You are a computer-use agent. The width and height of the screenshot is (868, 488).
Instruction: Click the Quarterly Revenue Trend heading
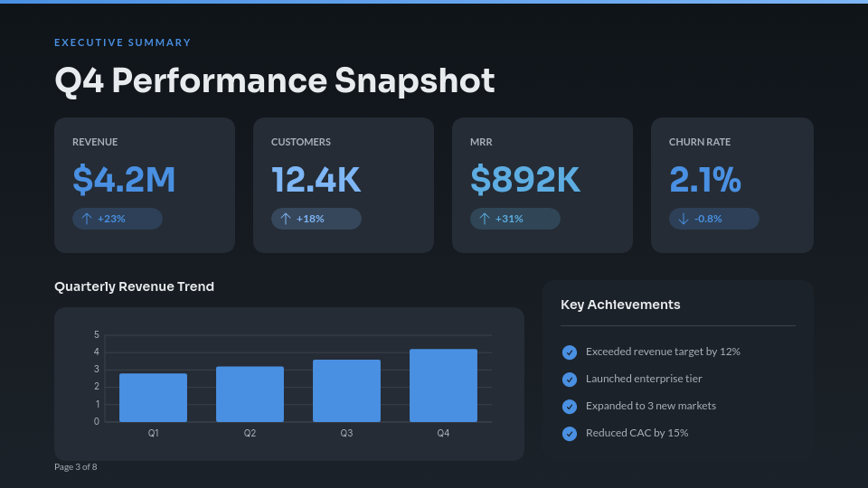[x=134, y=286]
